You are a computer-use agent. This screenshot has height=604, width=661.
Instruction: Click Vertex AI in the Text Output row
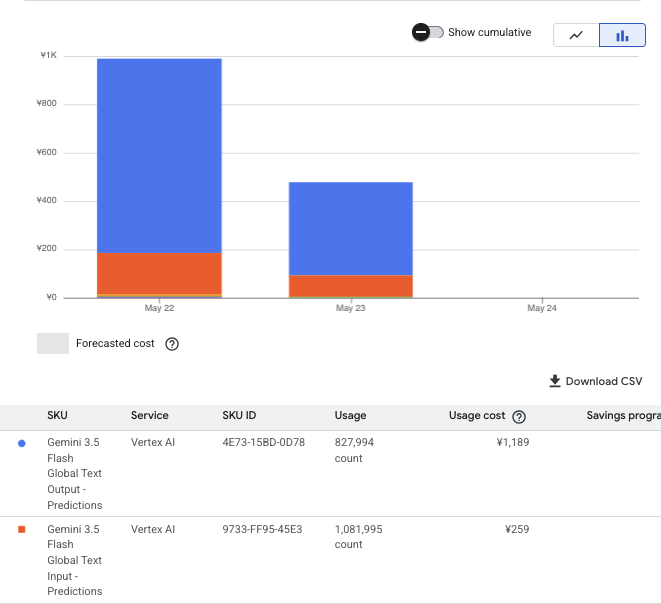(x=153, y=443)
